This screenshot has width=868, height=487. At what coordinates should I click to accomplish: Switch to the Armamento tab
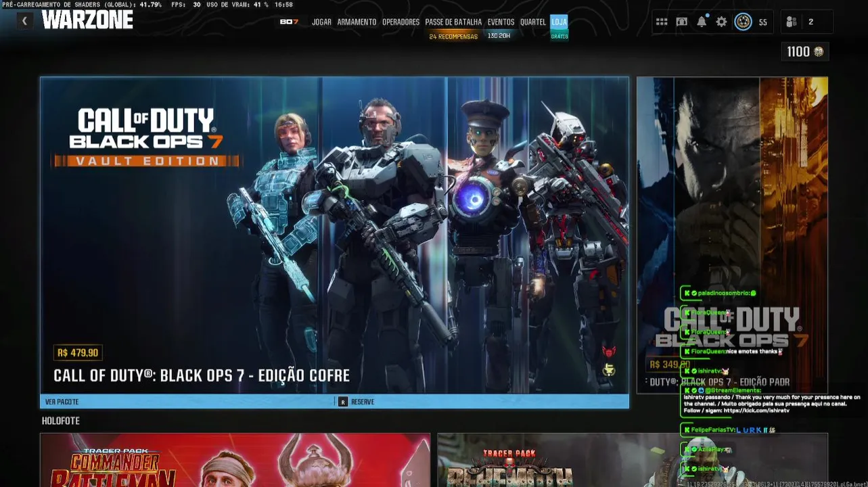[357, 22]
